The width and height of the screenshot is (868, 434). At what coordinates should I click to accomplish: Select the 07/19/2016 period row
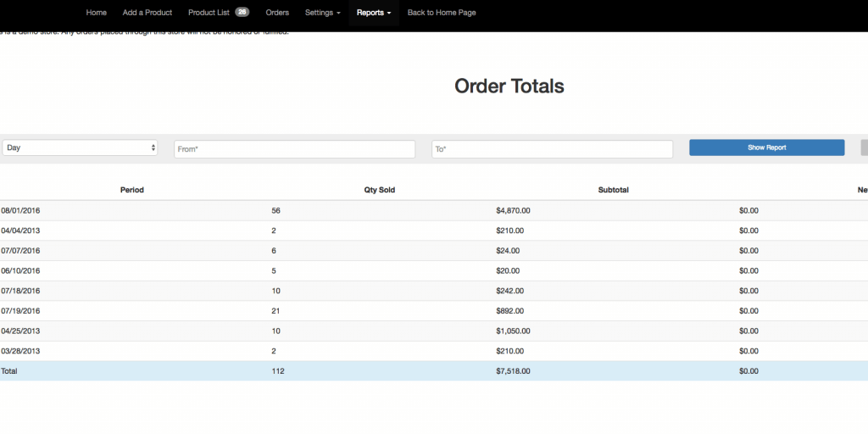pyautogui.click(x=21, y=311)
